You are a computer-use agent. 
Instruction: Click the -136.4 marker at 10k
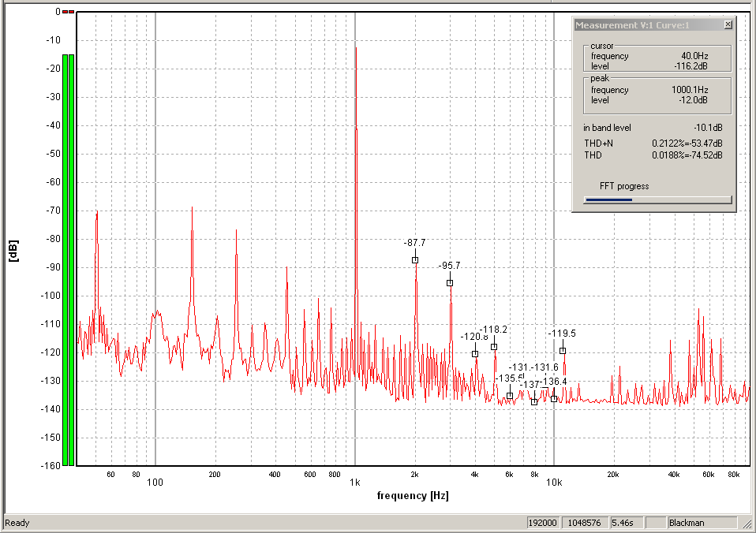point(554,399)
